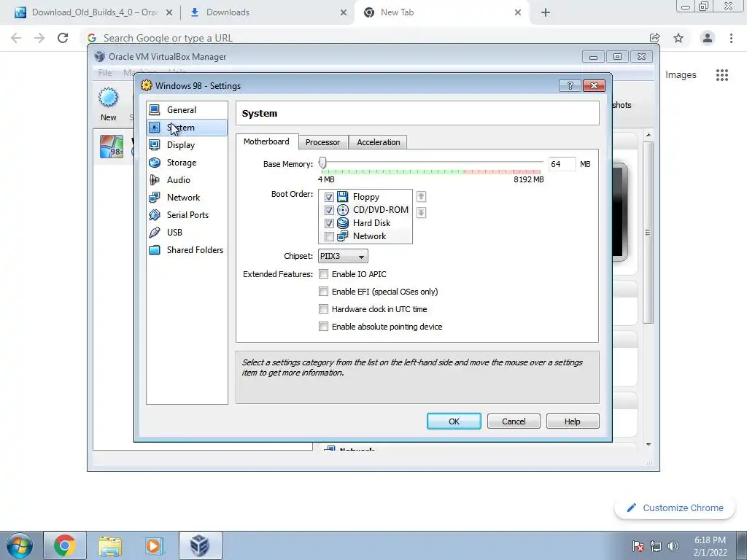This screenshot has height=560, width=747.
Task: Click the share page icon in address bar
Action: click(x=654, y=38)
